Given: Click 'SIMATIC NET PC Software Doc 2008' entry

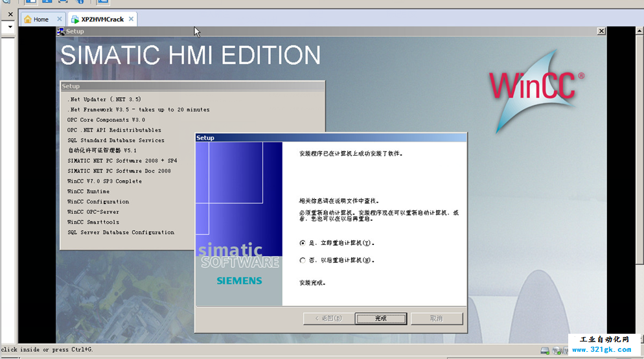Looking at the screenshot, I should pyautogui.click(x=119, y=171).
